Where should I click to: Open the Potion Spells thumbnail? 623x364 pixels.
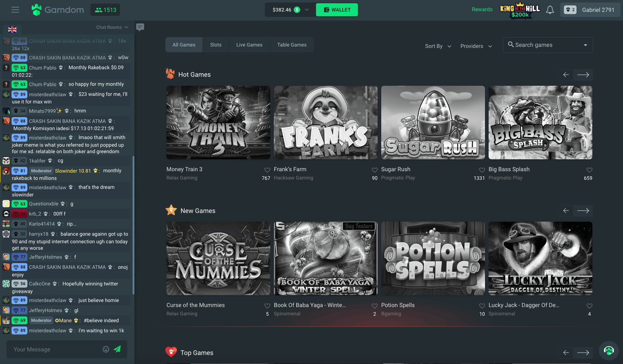pos(433,258)
